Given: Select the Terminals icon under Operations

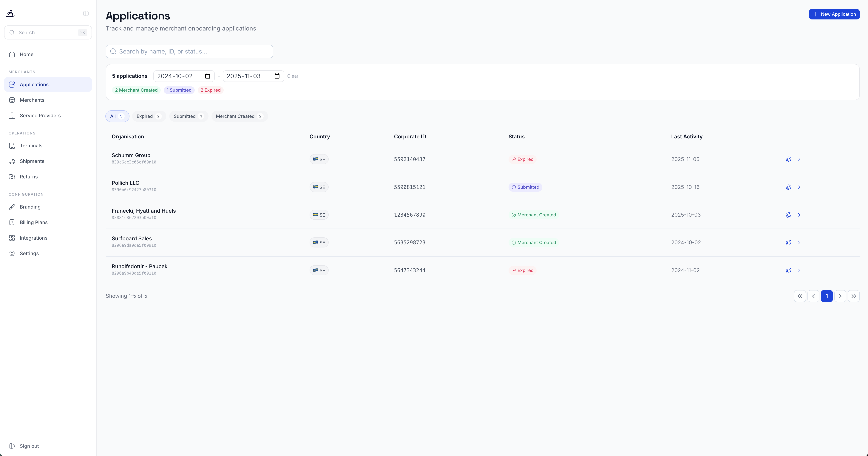Looking at the screenshot, I should [12, 146].
